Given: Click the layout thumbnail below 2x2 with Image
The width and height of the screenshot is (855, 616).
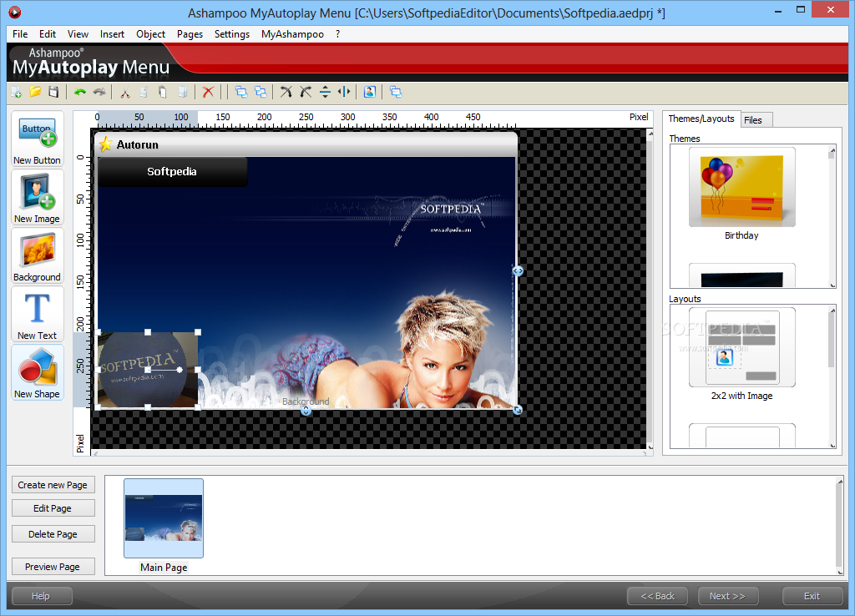Looking at the screenshot, I should 741,436.
